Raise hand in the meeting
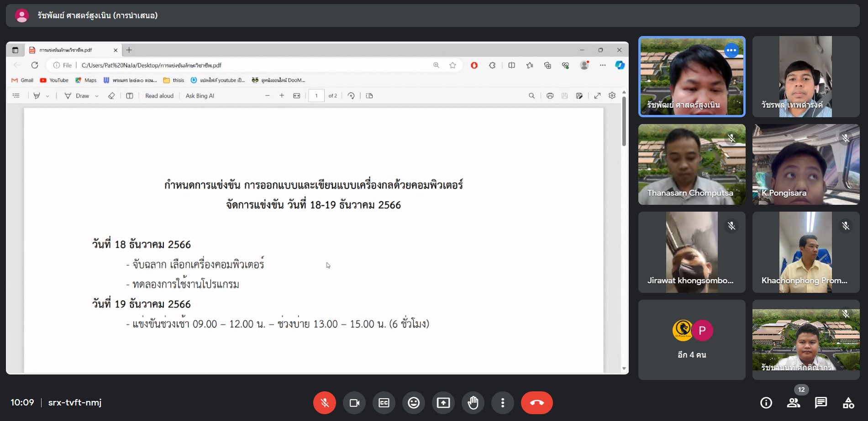 pos(473,403)
